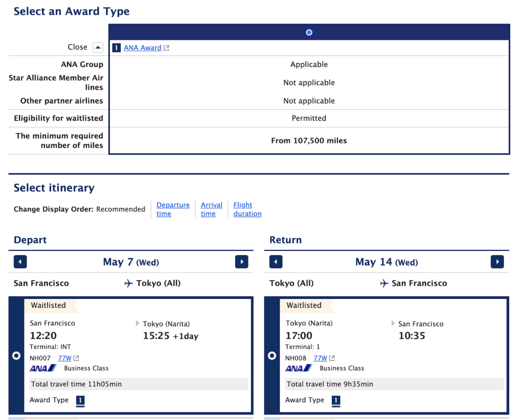Click airplane icon in Depart route header

pos(128,283)
